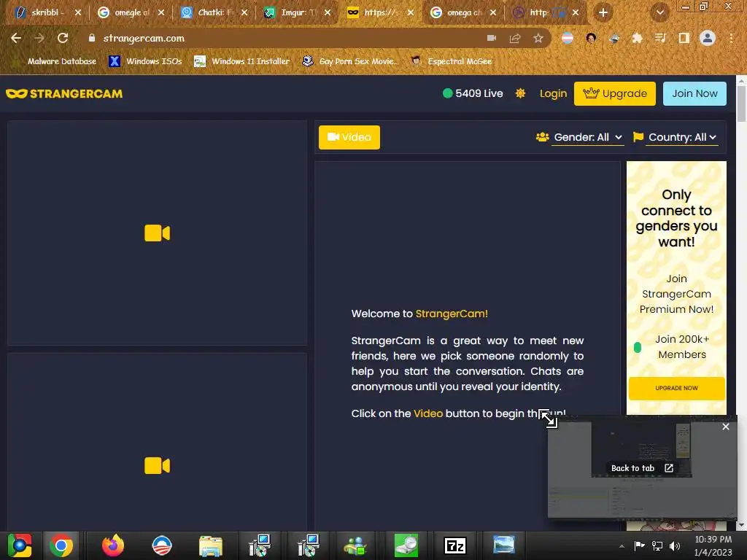Close the Imgur tab
747x560 pixels.
pyautogui.click(x=328, y=12)
